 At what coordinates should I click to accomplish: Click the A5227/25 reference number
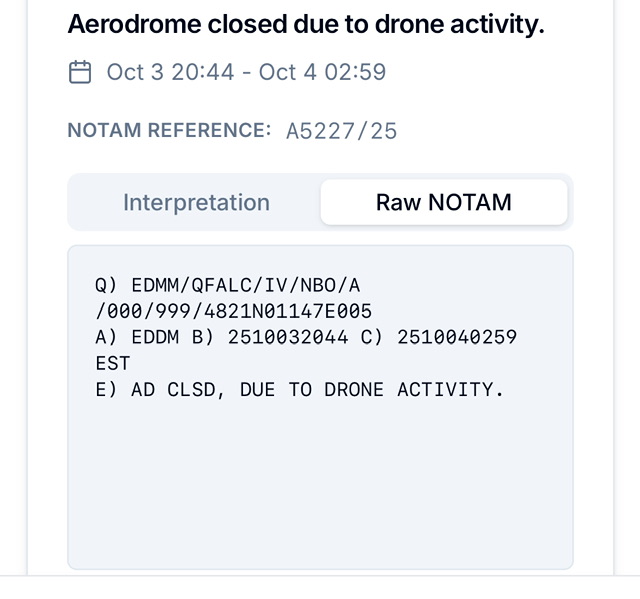coord(341,131)
